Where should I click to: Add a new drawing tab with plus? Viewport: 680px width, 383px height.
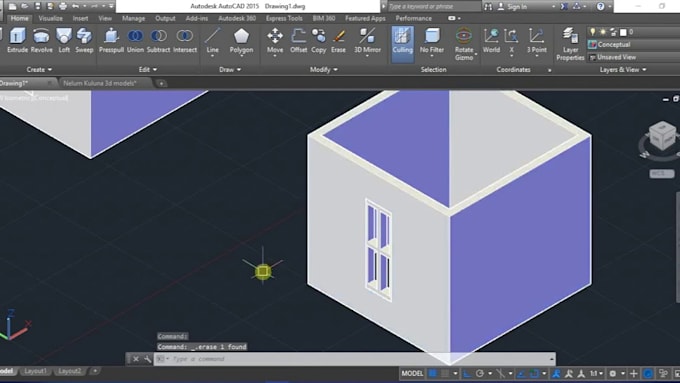coord(161,83)
